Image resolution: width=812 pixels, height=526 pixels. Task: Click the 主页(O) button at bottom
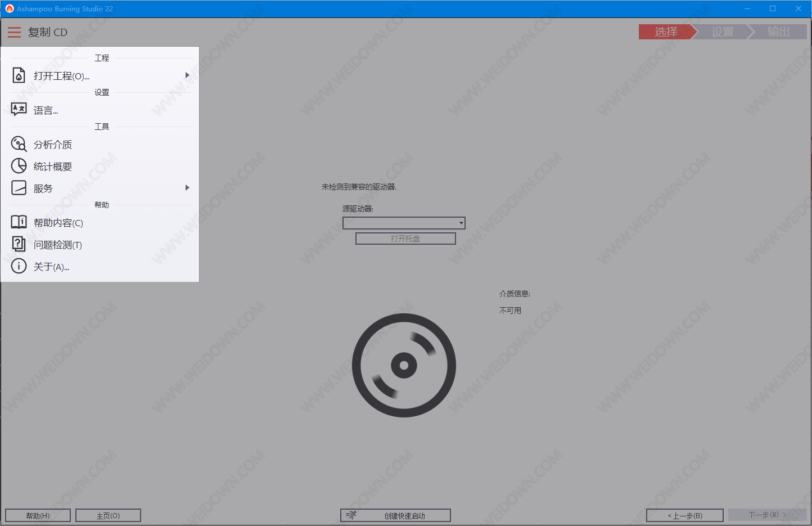[x=108, y=515]
